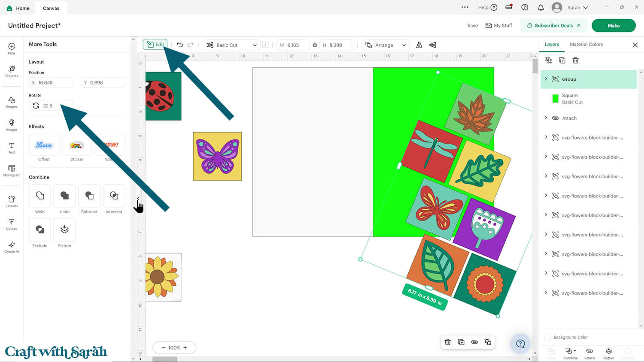This screenshot has height=362, width=644.
Task: Open the Create AI tool
Action: tap(12, 247)
